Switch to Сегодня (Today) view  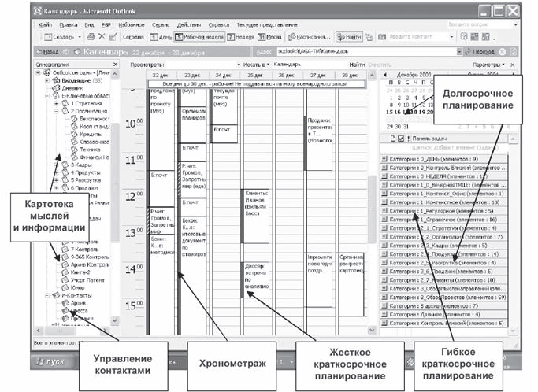click(133, 37)
